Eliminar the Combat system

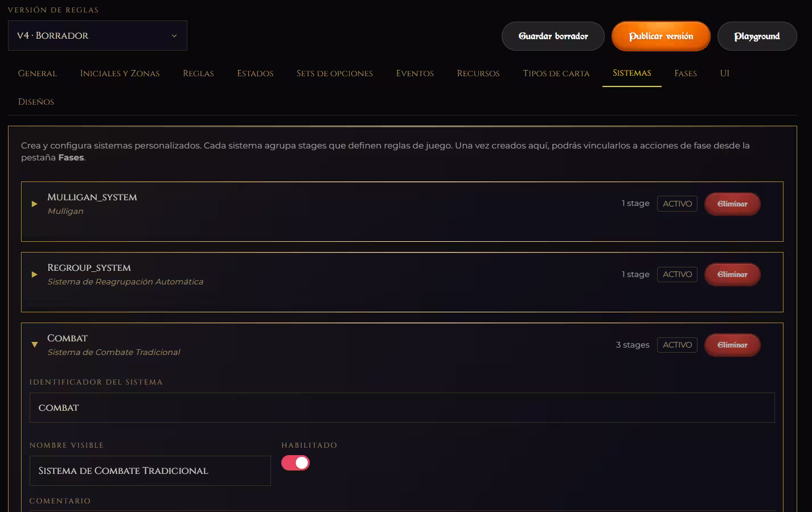point(732,345)
